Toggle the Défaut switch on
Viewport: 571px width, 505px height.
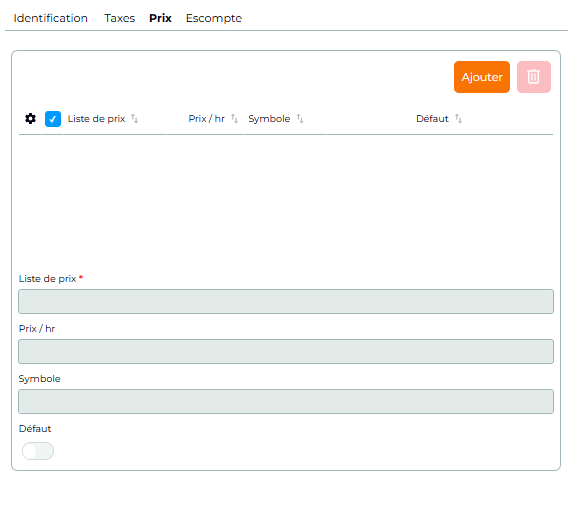pyautogui.click(x=38, y=451)
